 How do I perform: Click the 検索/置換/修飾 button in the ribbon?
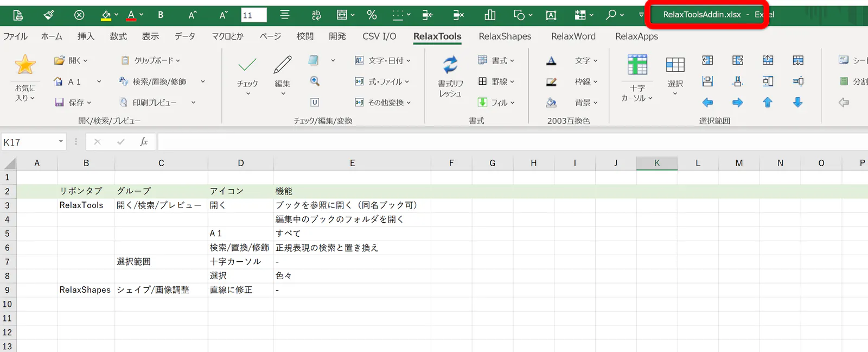(153, 81)
